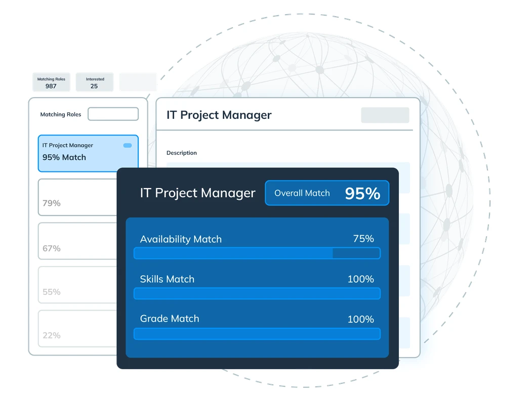Select the 55% match role card
Screen dimensions: 532x401
(x=76, y=285)
